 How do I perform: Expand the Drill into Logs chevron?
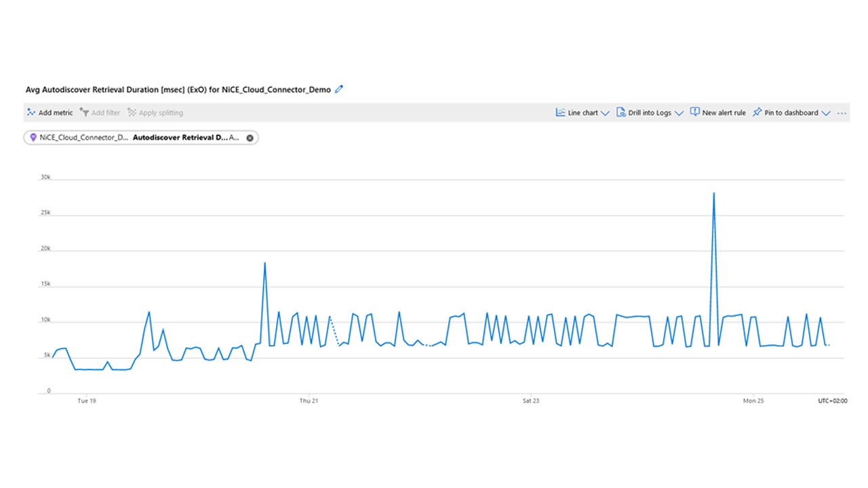coord(679,113)
